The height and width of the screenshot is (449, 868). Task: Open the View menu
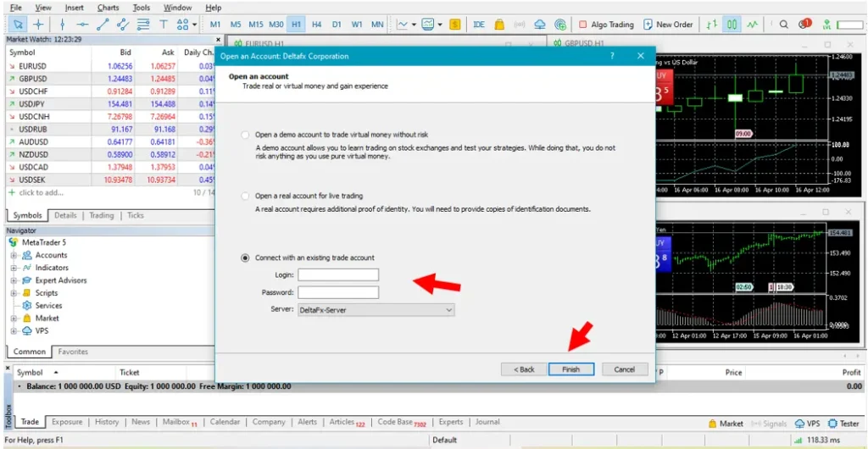[43, 8]
